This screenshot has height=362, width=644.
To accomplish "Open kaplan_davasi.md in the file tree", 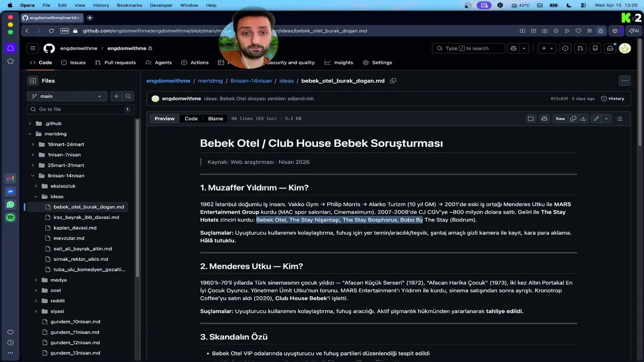I will tap(75, 228).
